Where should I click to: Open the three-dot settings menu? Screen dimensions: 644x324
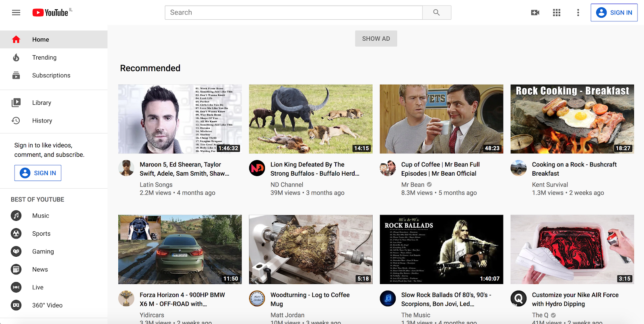click(x=578, y=12)
